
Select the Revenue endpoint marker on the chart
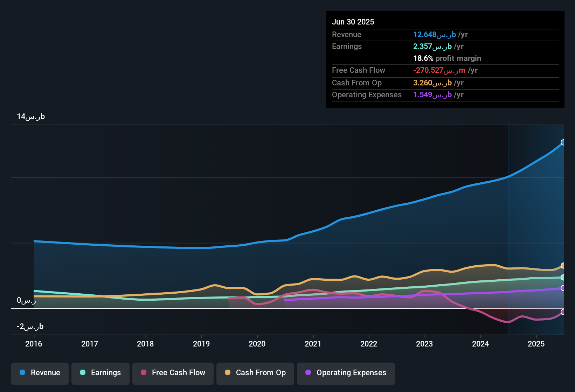(563, 142)
